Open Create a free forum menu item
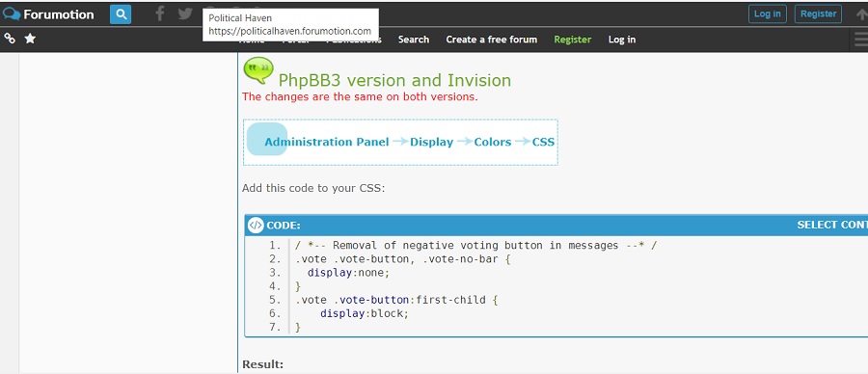The image size is (868, 374). tap(492, 40)
